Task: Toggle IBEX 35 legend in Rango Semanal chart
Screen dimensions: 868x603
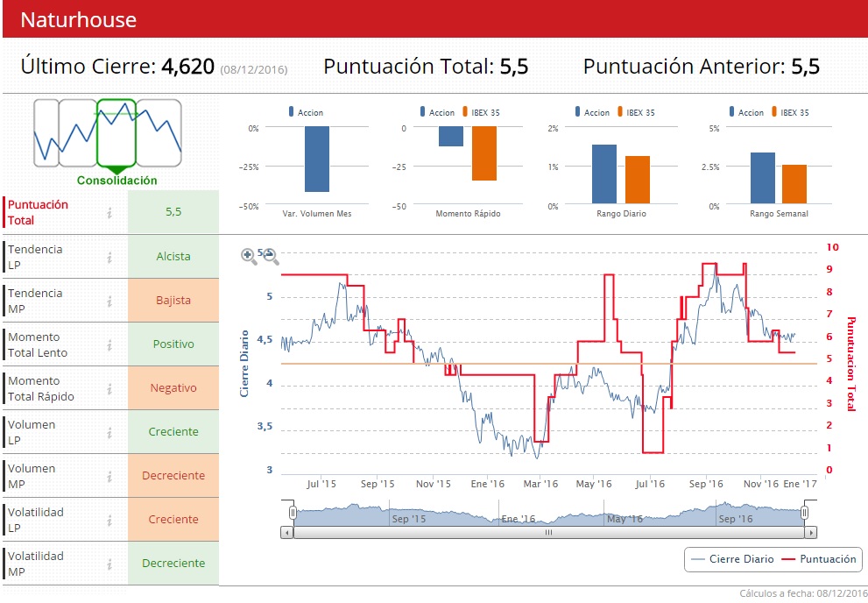Action: coord(791,112)
